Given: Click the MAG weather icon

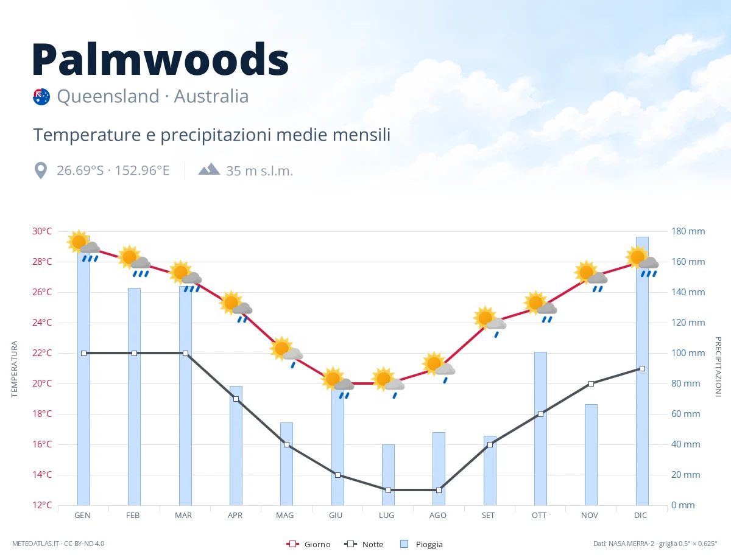Looking at the screenshot, I should pyautogui.click(x=286, y=352).
